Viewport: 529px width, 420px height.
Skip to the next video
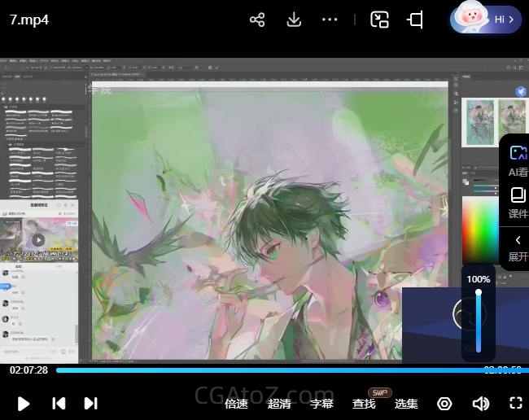coord(90,403)
